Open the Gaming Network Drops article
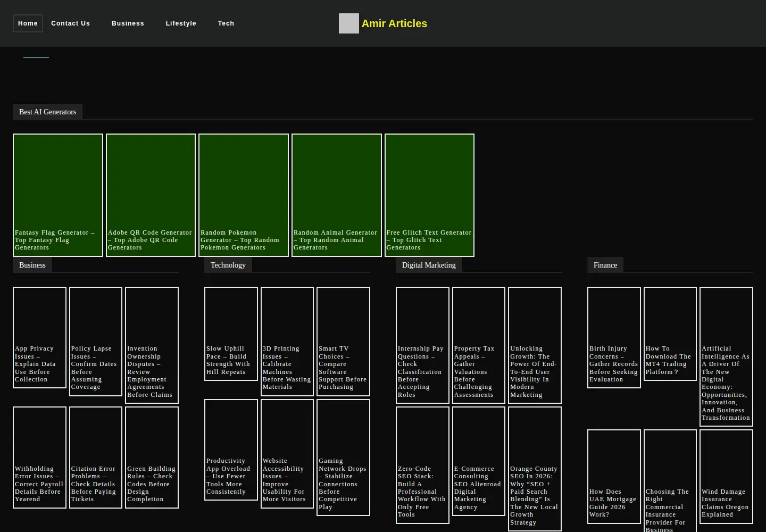Image resolution: width=766 pixels, height=532 pixels. pos(343,458)
